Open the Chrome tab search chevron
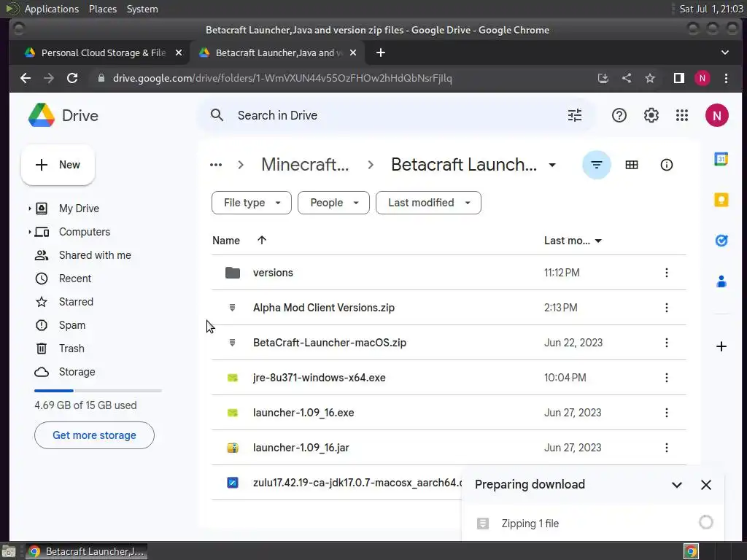This screenshot has width=747, height=560. click(724, 52)
